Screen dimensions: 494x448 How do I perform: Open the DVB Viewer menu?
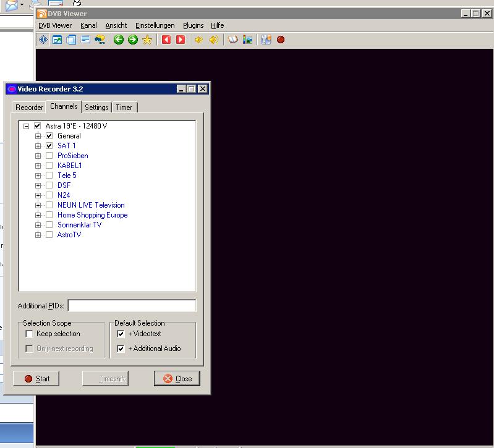pos(55,25)
